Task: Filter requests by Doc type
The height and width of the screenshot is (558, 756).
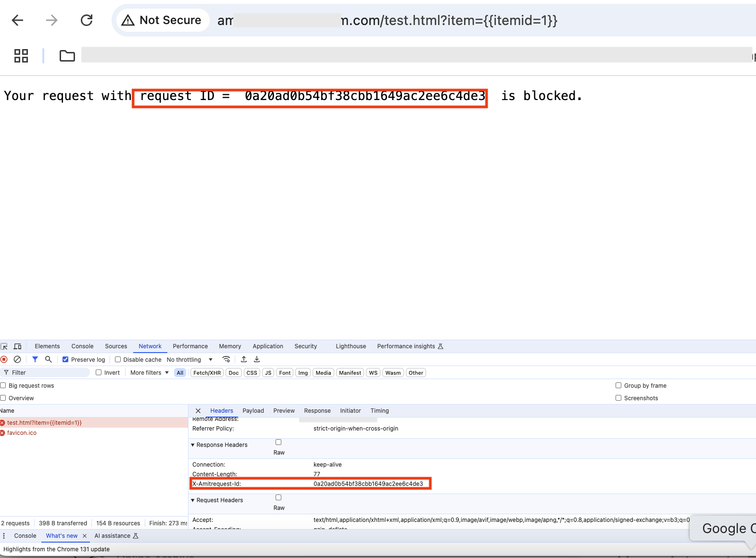Action: pos(234,373)
